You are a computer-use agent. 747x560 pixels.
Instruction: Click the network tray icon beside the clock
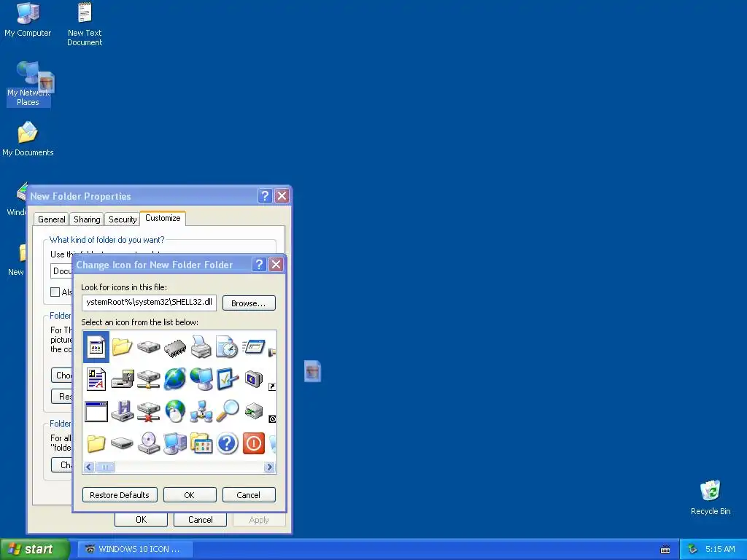[693, 549]
